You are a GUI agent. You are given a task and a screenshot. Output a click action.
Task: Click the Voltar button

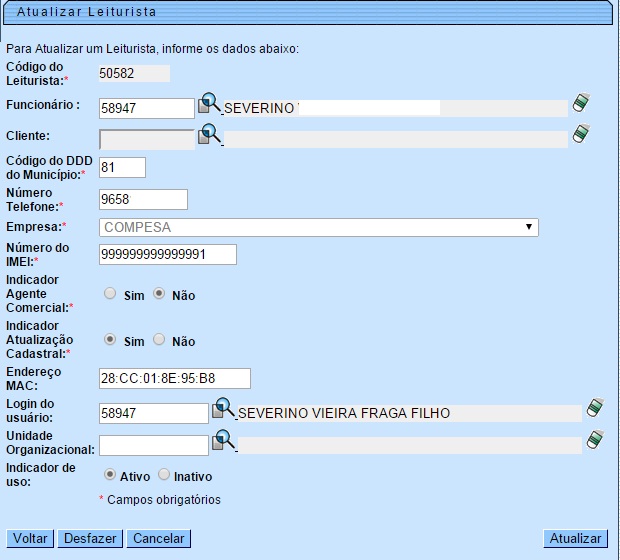pos(30,539)
